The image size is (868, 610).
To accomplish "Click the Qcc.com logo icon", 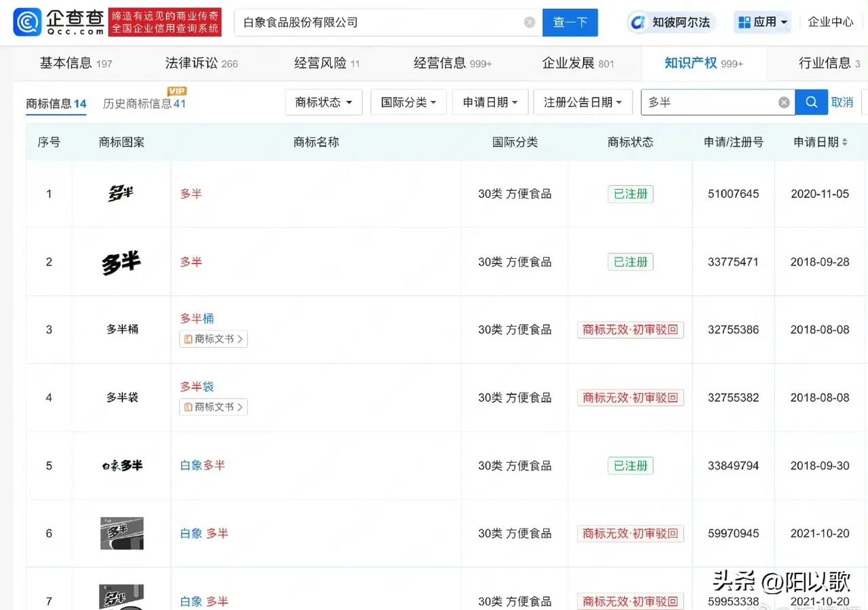I will pyautogui.click(x=28, y=22).
